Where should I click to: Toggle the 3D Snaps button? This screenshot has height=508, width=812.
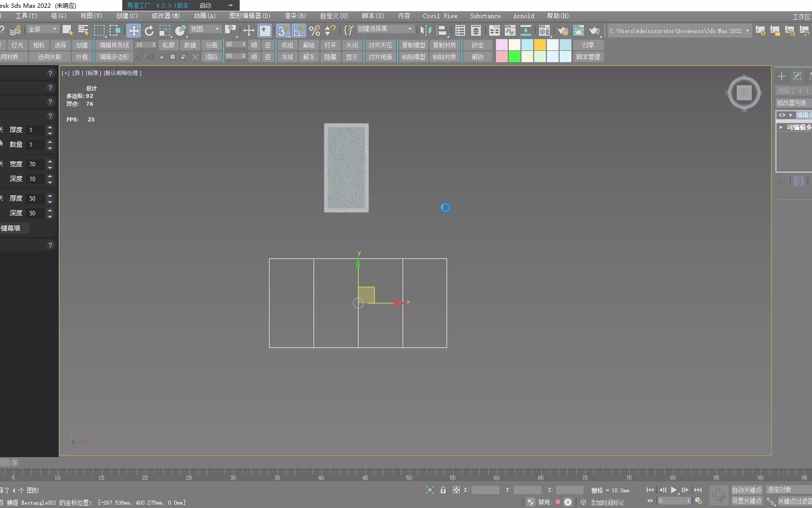283,30
